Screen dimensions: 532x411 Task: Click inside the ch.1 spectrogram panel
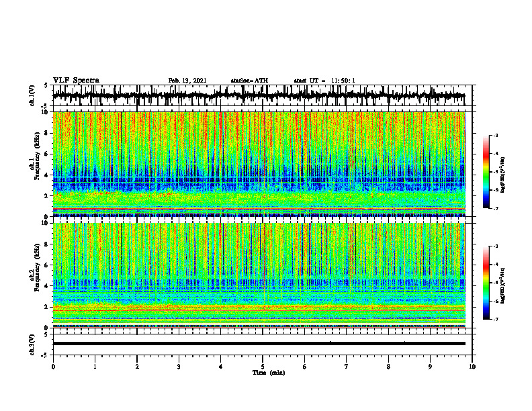tap(259, 164)
